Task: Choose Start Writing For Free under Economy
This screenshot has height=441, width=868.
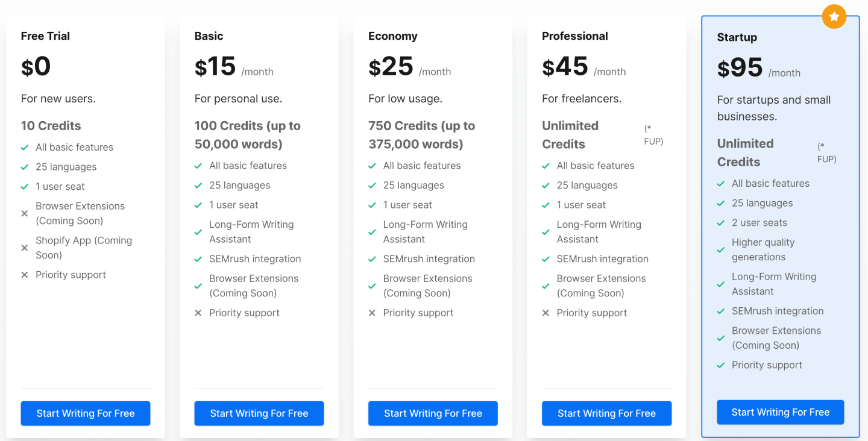Action: click(433, 413)
